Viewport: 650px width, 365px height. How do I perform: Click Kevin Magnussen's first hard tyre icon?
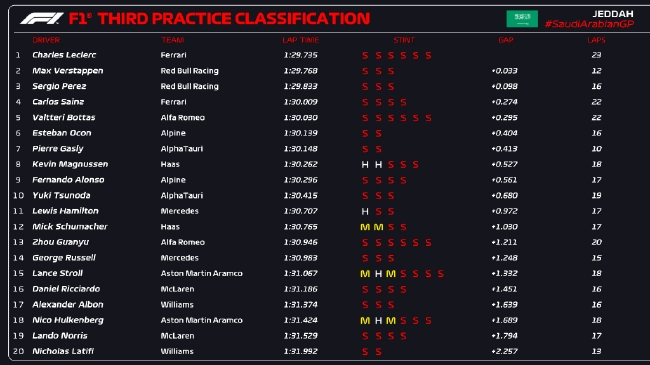click(365, 165)
